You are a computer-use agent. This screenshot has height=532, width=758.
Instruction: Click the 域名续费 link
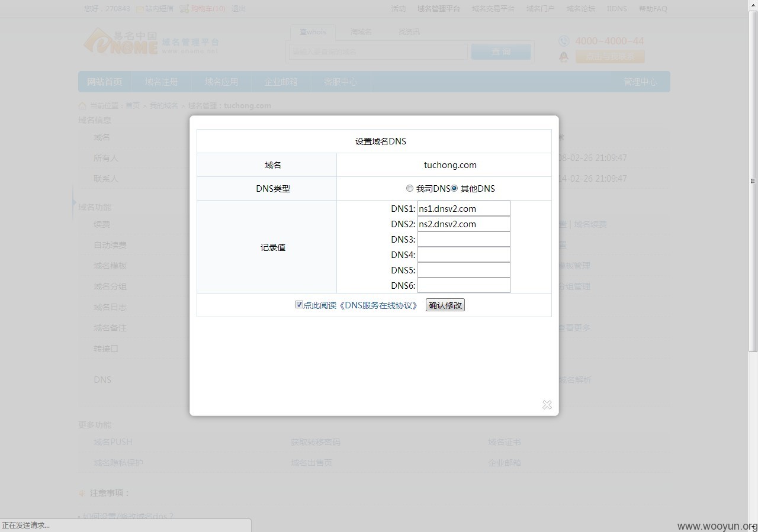coord(590,225)
